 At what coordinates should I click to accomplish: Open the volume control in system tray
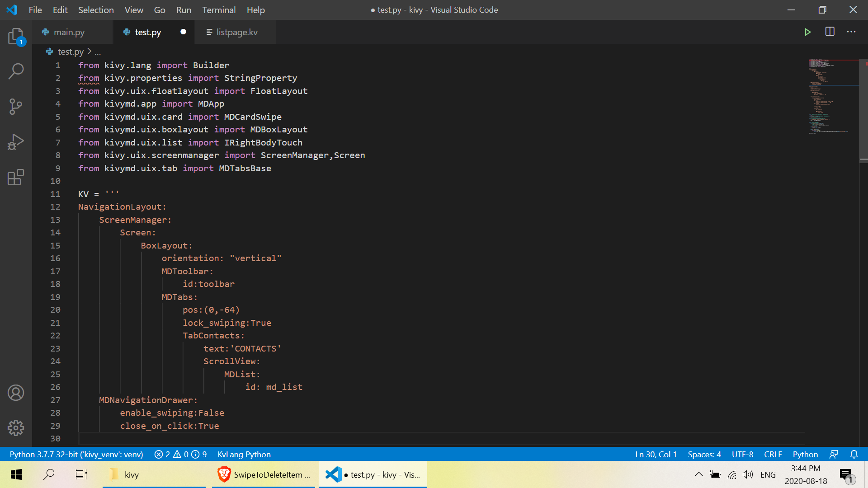pyautogui.click(x=748, y=474)
